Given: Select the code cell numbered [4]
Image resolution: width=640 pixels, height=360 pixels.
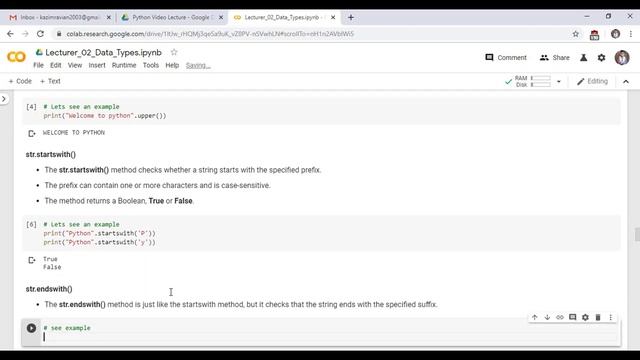Looking at the screenshot, I should (322, 111).
